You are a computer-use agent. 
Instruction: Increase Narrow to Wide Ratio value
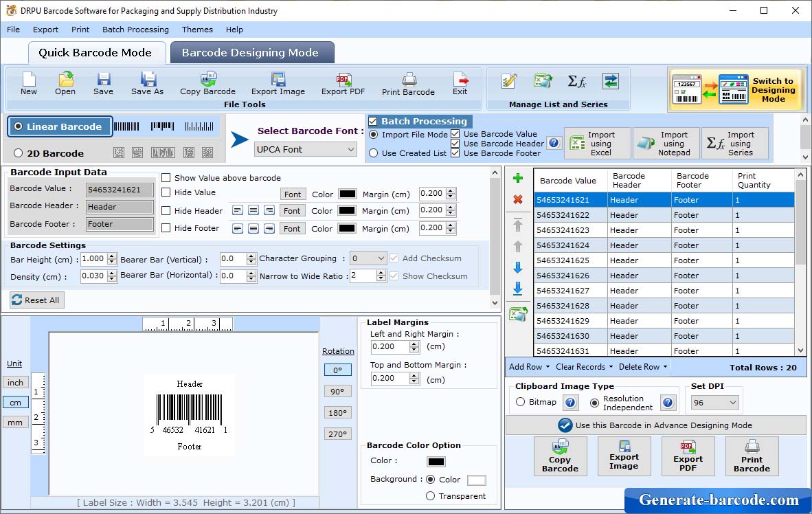381,273
